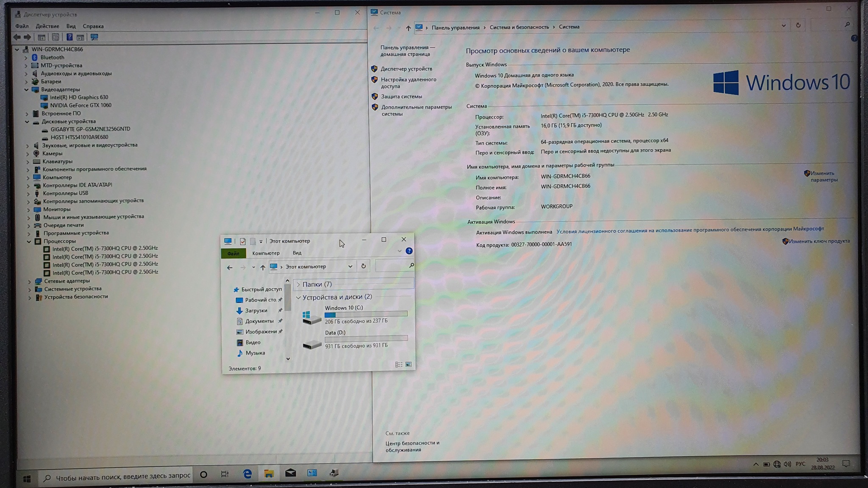Viewport: 868px width, 488px height.
Task: Click Explorer search field
Action: point(395,266)
